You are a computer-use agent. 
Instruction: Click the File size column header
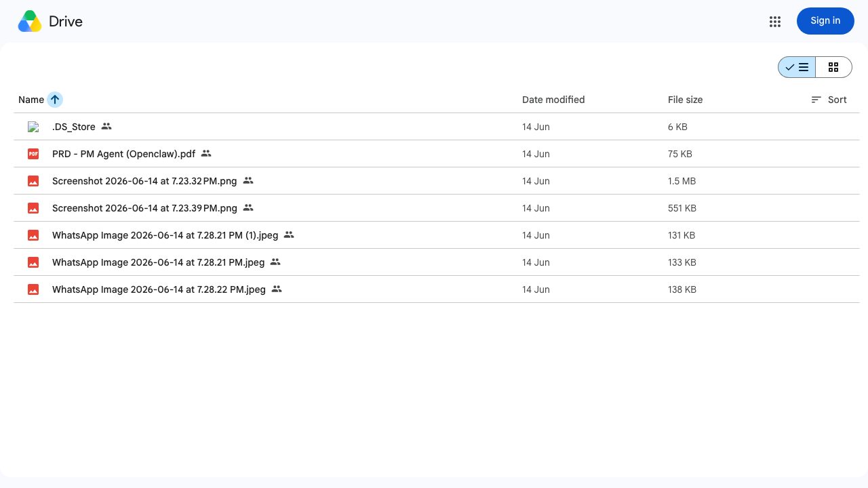686,100
